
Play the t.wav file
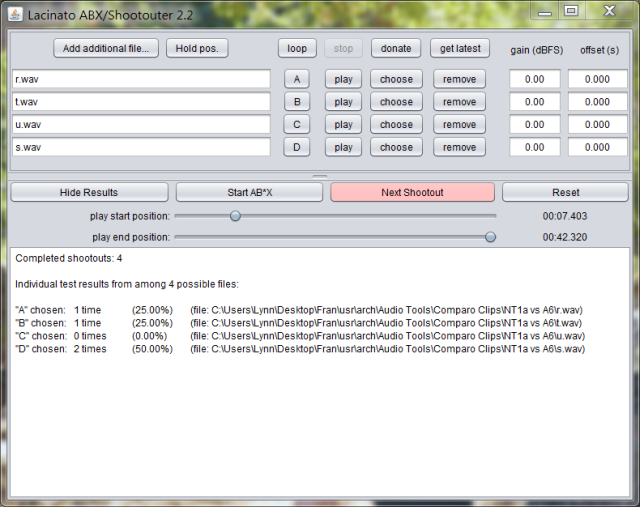[343, 102]
